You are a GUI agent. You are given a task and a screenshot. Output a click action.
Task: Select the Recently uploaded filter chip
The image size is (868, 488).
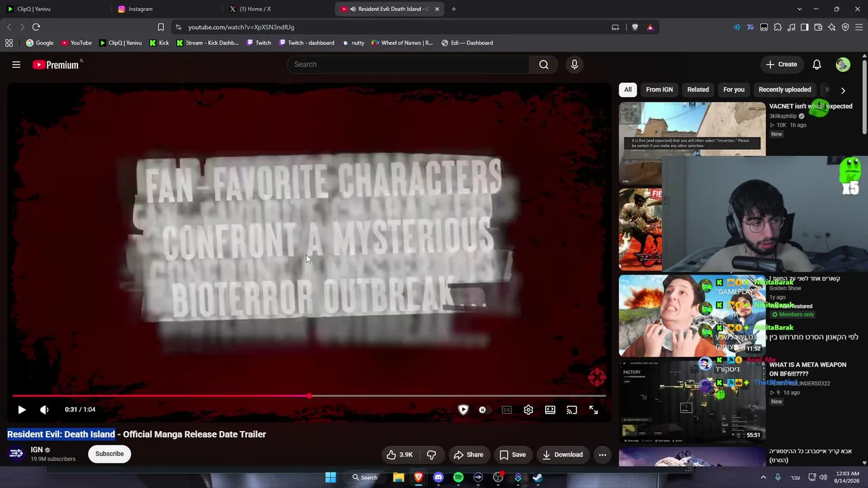click(785, 89)
